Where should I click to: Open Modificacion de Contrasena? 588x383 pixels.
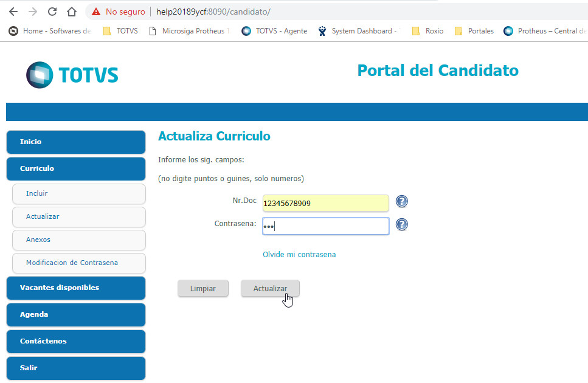click(x=79, y=263)
